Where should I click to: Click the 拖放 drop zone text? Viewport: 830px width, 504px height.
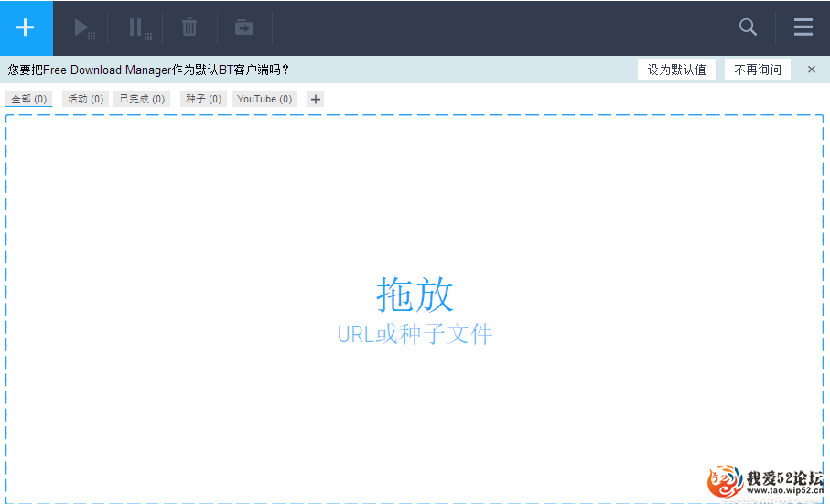tap(415, 295)
